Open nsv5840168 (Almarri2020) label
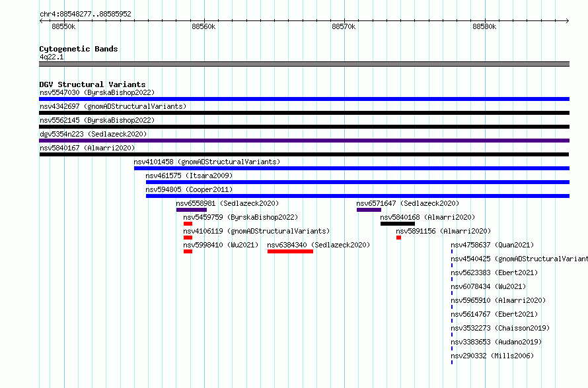Screen dimensions: 588x388 [427, 217]
